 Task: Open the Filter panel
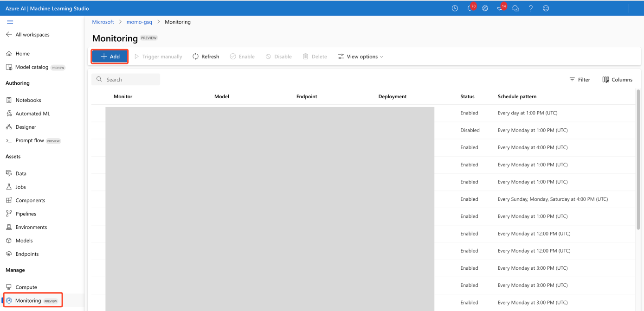(580, 80)
